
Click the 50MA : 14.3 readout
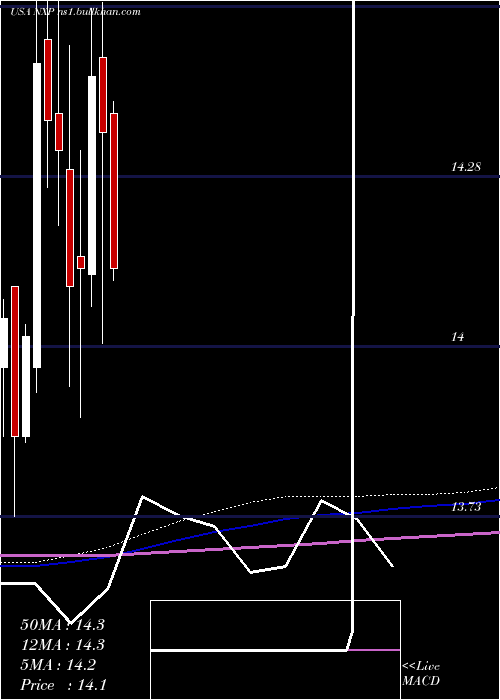pyautogui.click(x=62, y=625)
